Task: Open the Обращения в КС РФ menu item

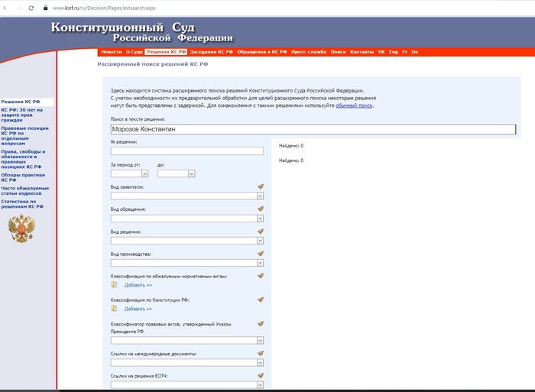Action: click(x=262, y=52)
